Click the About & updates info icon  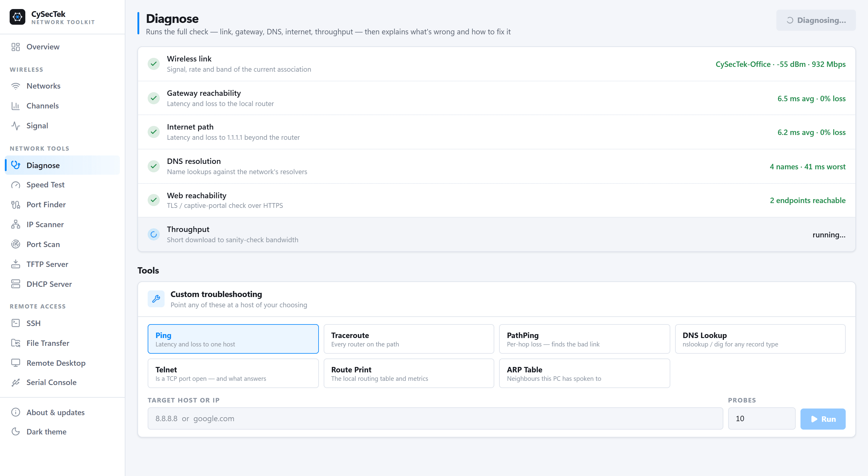pos(15,412)
